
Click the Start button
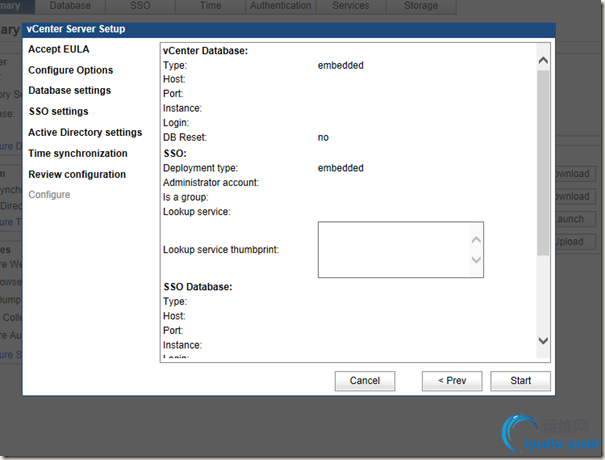520,381
